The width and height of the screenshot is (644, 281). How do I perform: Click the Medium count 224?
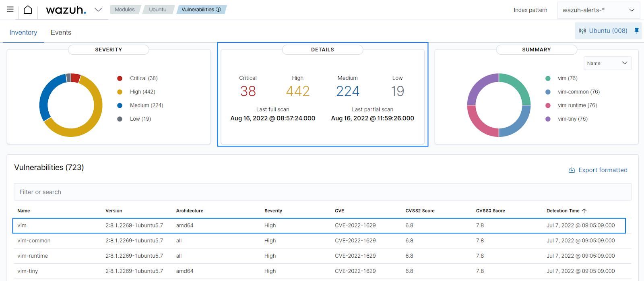click(x=348, y=91)
